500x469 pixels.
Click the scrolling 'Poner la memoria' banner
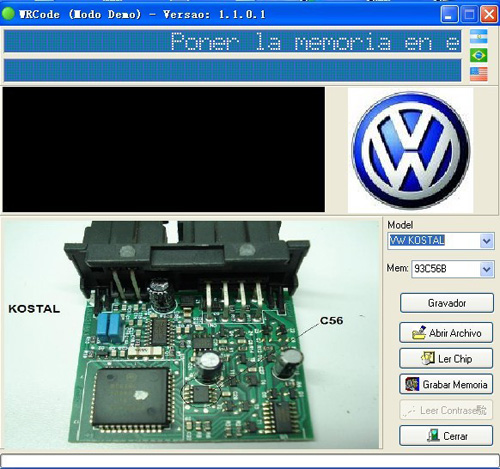233,41
